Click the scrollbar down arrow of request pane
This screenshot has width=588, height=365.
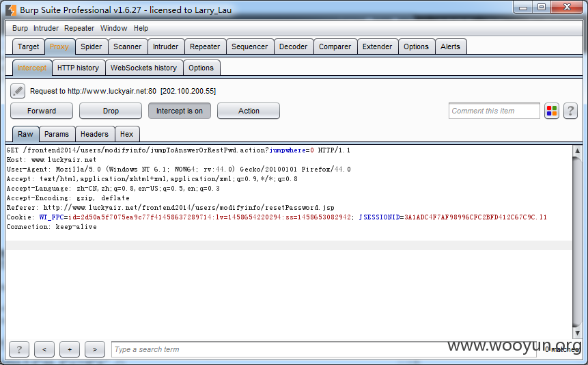point(577,333)
